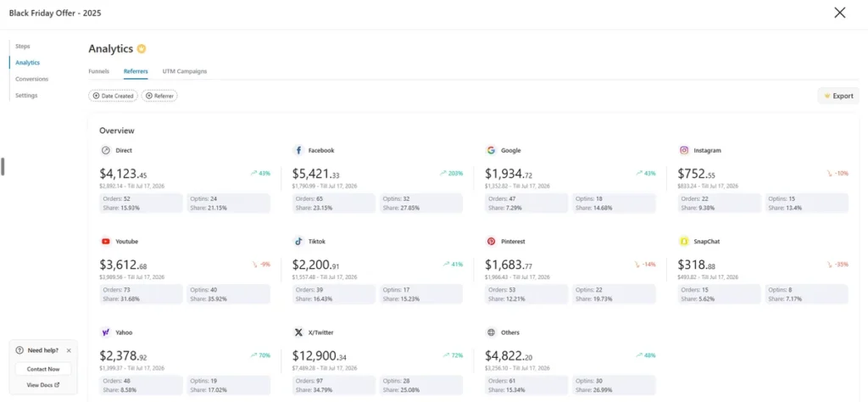Click the Contact Now button
Image resolution: width=868 pixels, height=402 pixels.
pyautogui.click(x=43, y=369)
